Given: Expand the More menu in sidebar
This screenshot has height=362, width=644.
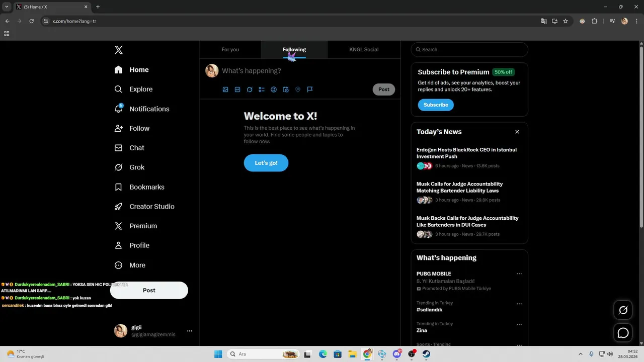Looking at the screenshot, I should [x=130, y=265].
